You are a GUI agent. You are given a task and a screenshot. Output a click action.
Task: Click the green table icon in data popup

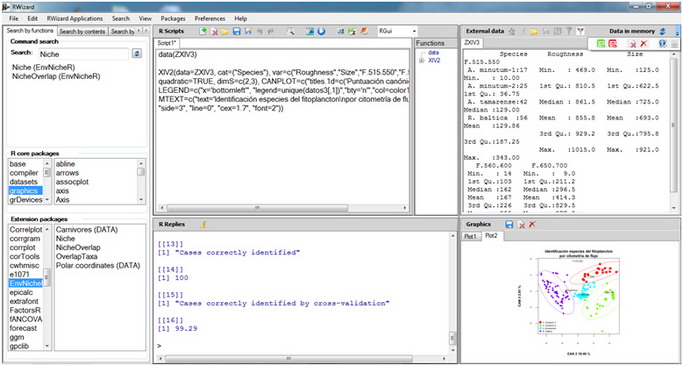click(x=601, y=44)
